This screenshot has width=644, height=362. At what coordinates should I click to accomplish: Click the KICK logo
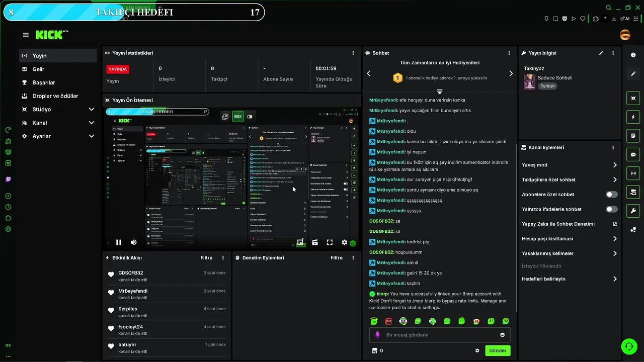pyautogui.click(x=52, y=35)
